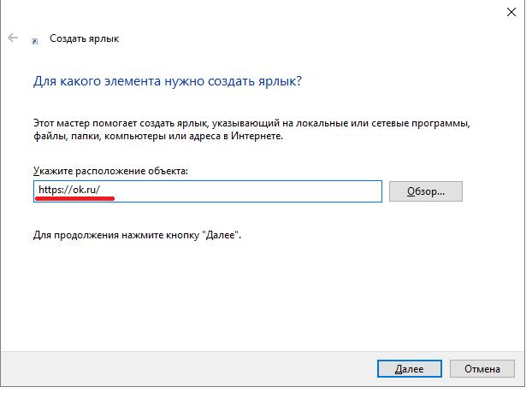Close the Создать ярлык dialog window
This screenshot has width=532, height=393.
511,11
